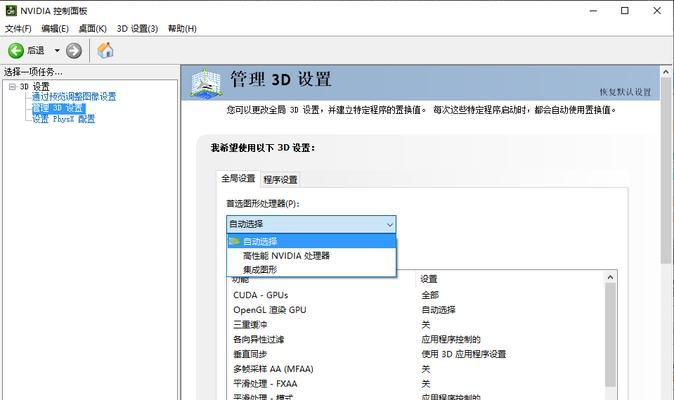Click the main page scrollbar thumb
Viewport: 674px width, 400px height.
(666, 171)
